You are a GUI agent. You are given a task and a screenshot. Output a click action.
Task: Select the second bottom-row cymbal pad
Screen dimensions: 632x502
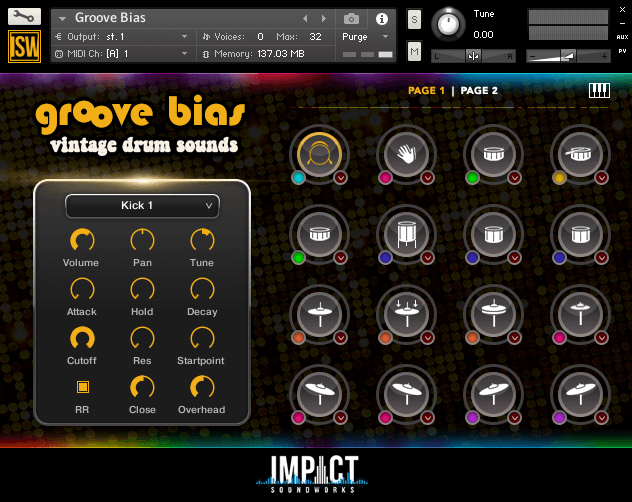click(x=406, y=394)
